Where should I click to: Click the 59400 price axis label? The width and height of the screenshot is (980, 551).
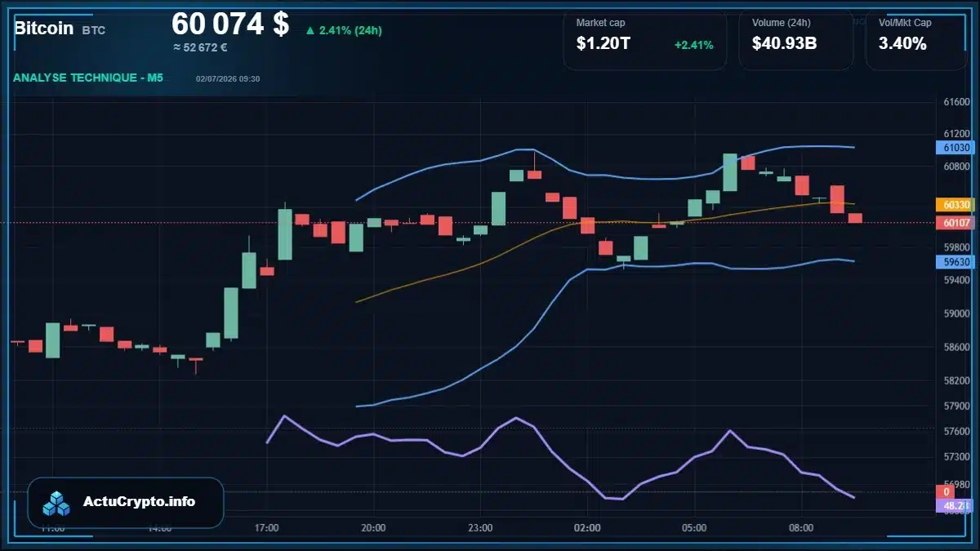pyautogui.click(x=955, y=280)
